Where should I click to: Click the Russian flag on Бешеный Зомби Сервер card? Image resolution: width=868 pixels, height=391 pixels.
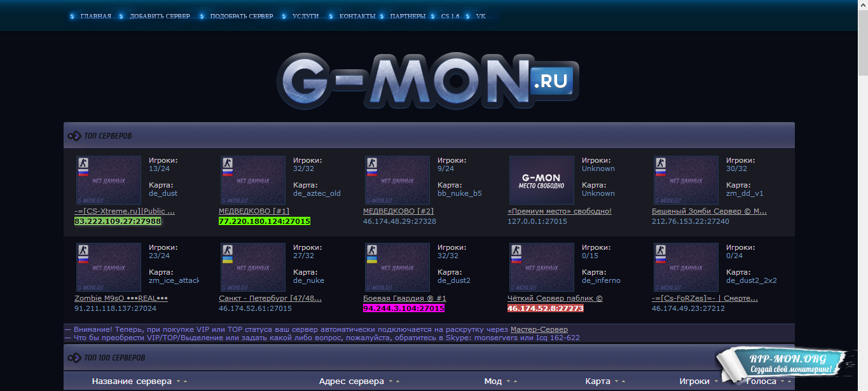(x=661, y=172)
